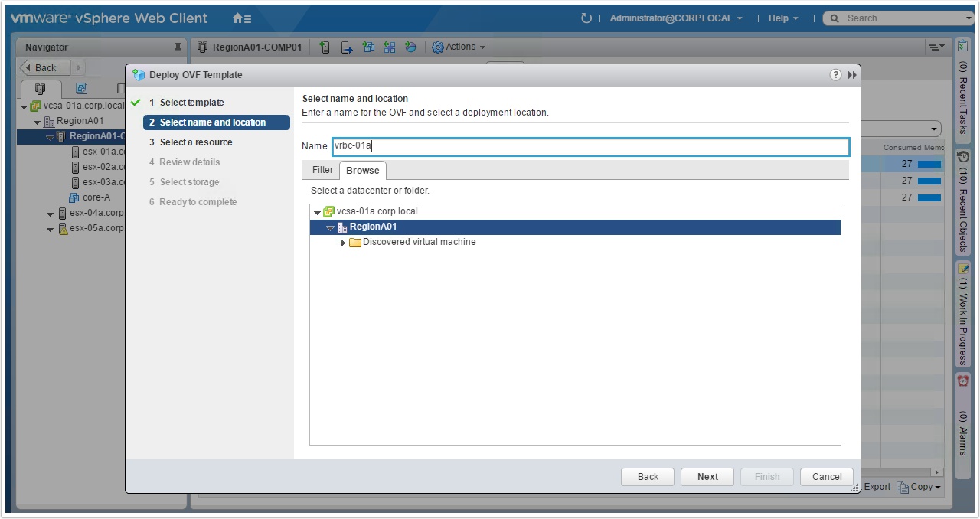Switch to the Browse tab
Image resolution: width=980 pixels, height=519 pixels.
[363, 170]
